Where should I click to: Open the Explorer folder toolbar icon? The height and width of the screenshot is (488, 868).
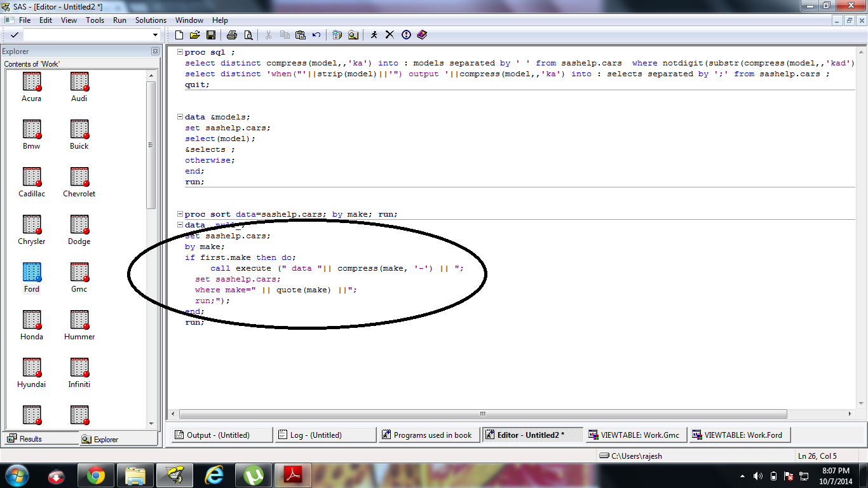pyautogui.click(x=353, y=35)
